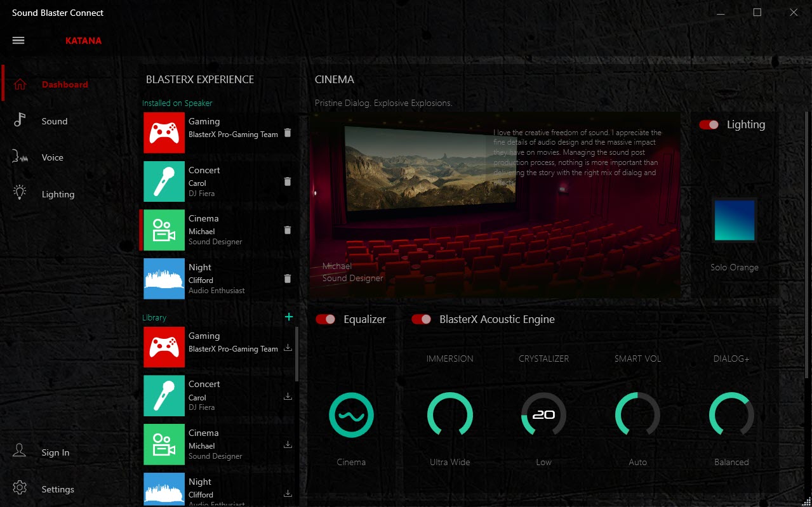812x507 pixels.
Task: Click the Solo Orange lighting color swatch
Action: tap(735, 220)
